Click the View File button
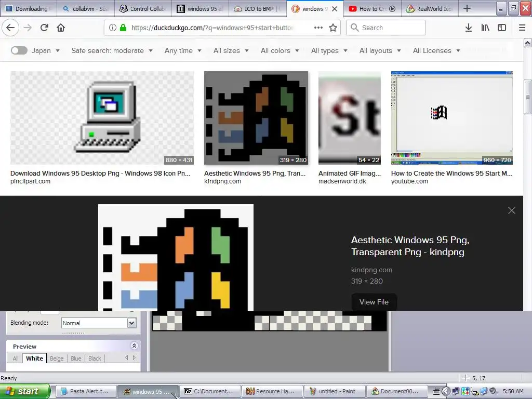Viewport: 532px width, 399px height. 374,302
